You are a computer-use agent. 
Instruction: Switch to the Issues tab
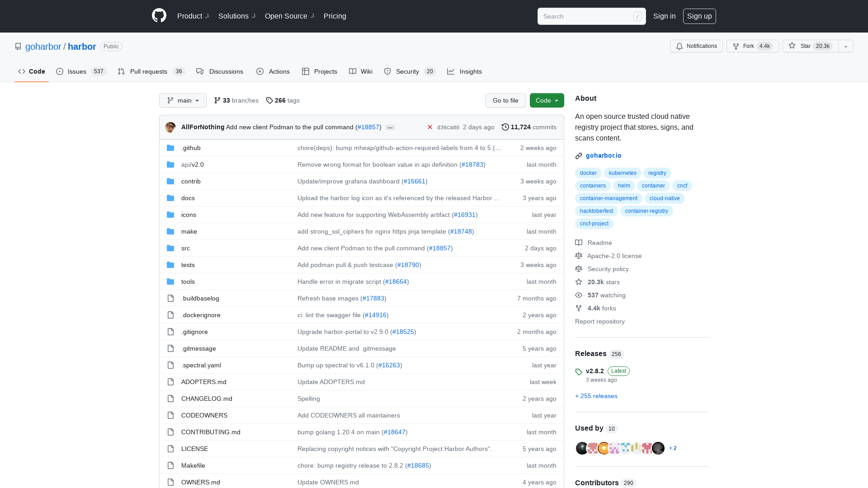pyautogui.click(x=81, y=71)
